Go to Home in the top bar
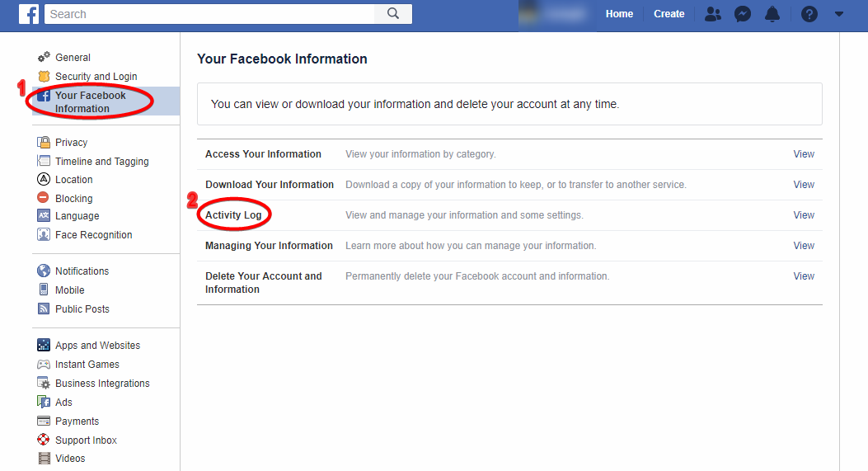This screenshot has height=471, width=868. 619,14
